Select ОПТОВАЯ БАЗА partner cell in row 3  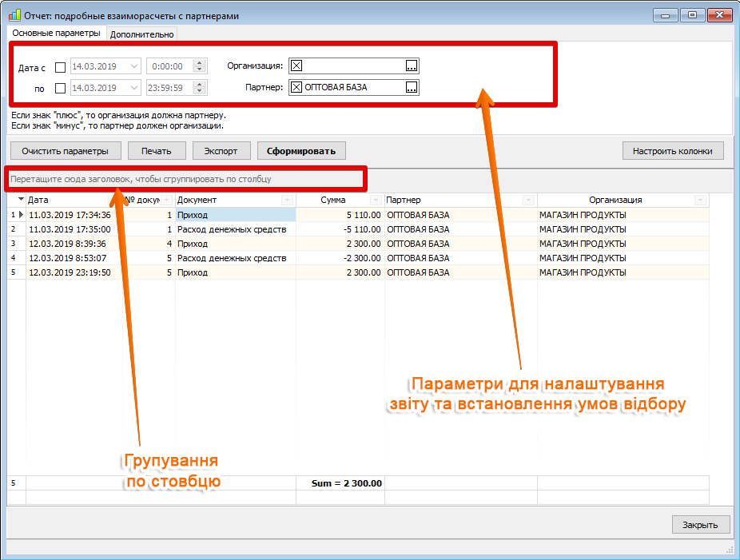coord(461,244)
